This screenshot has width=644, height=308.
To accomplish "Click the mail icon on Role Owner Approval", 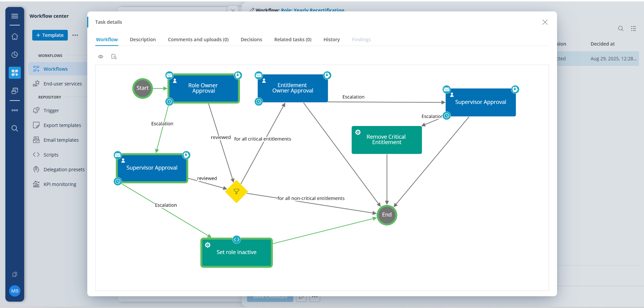I will 169,75.
